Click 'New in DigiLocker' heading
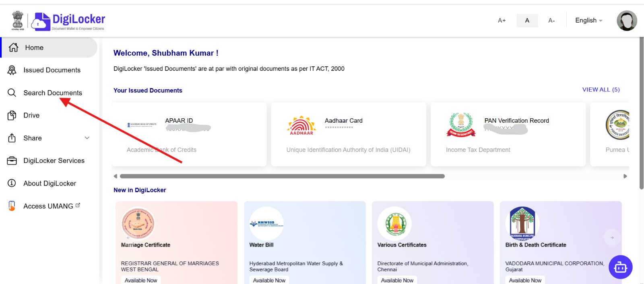The image size is (644, 284). tap(140, 190)
